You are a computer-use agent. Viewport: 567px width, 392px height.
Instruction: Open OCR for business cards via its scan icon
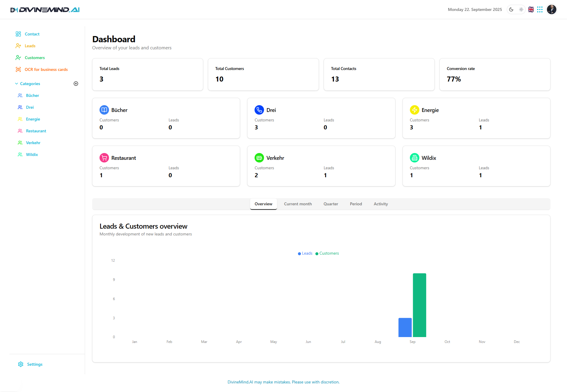[19, 69]
